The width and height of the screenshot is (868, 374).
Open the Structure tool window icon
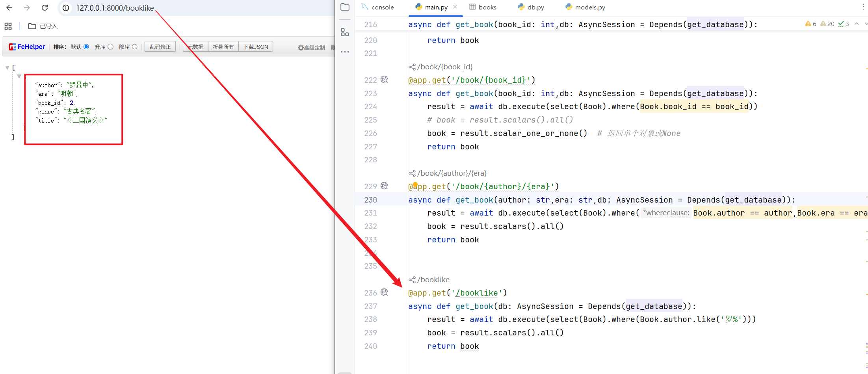tap(345, 32)
